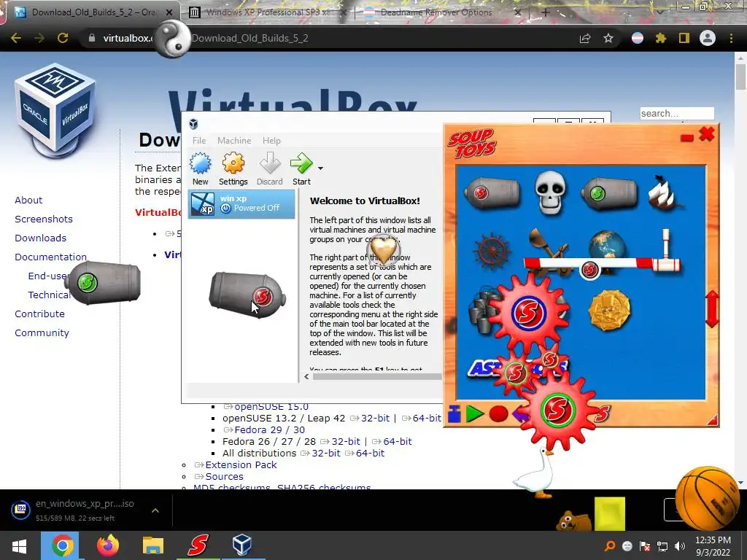Switch to Deadname Remover Options tab
747x560 pixels.
436,12
